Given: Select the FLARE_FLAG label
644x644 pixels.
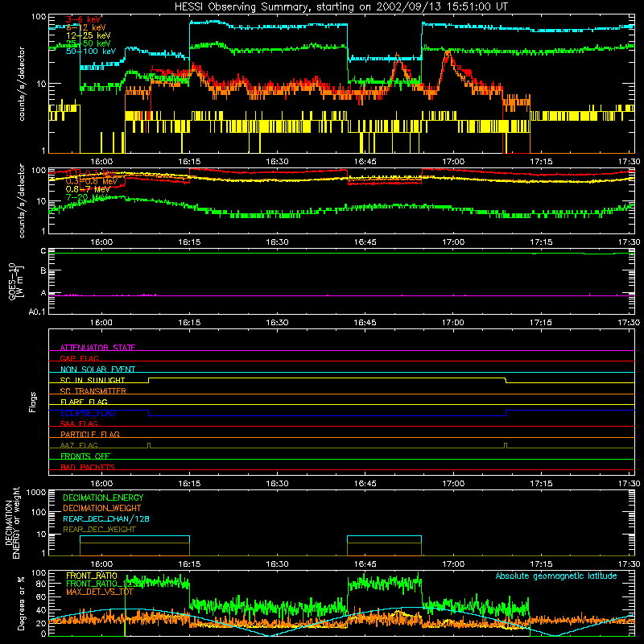Looking at the screenshot, I should (84, 402).
